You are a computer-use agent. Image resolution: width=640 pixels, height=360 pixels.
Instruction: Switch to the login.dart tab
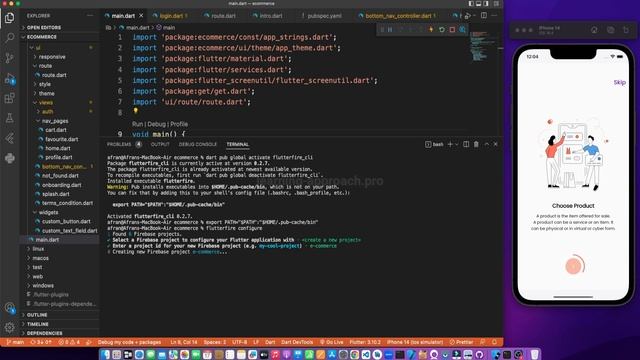[x=171, y=16]
